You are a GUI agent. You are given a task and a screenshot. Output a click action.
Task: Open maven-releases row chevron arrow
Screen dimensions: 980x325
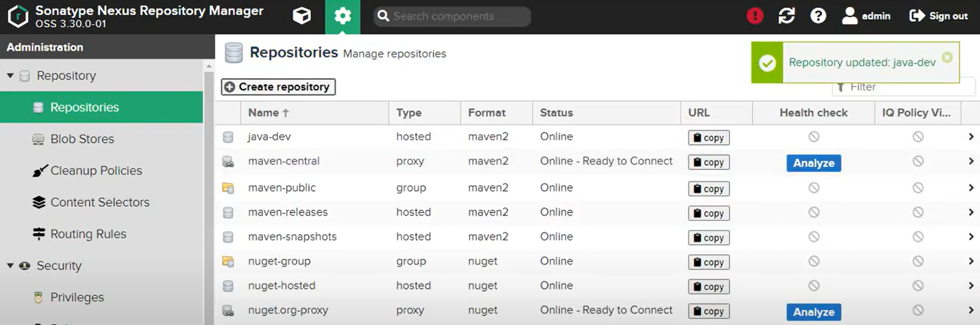(971, 212)
